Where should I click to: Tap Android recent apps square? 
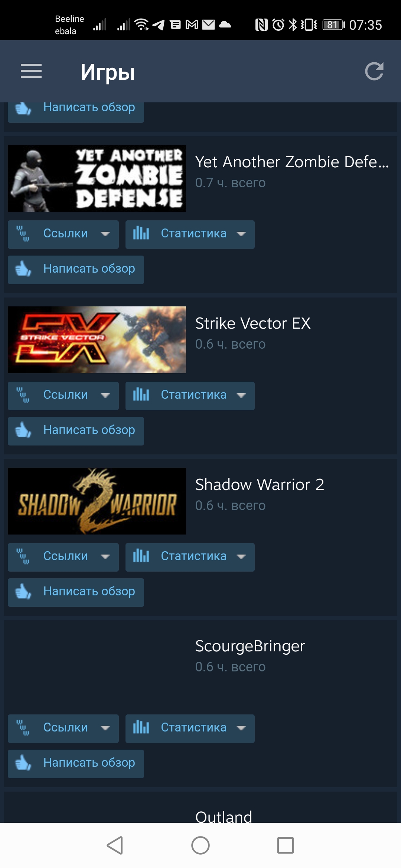[x=286, y=845]
